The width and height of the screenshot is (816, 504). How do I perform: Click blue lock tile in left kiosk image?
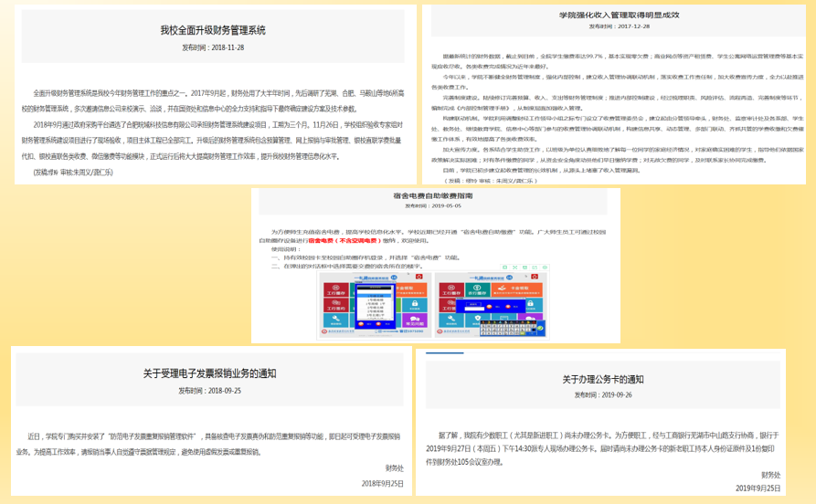point(415,305)
